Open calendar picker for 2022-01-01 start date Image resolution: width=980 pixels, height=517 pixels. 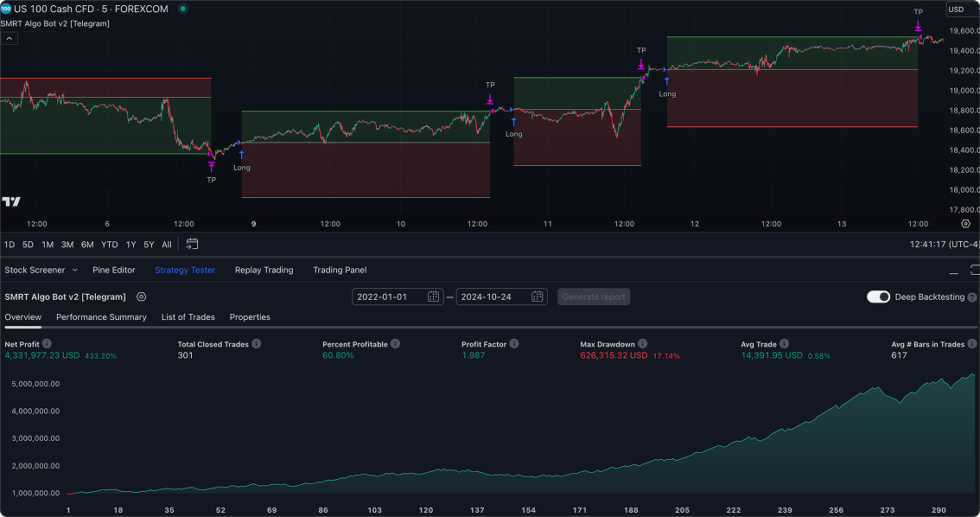point(435,297)
